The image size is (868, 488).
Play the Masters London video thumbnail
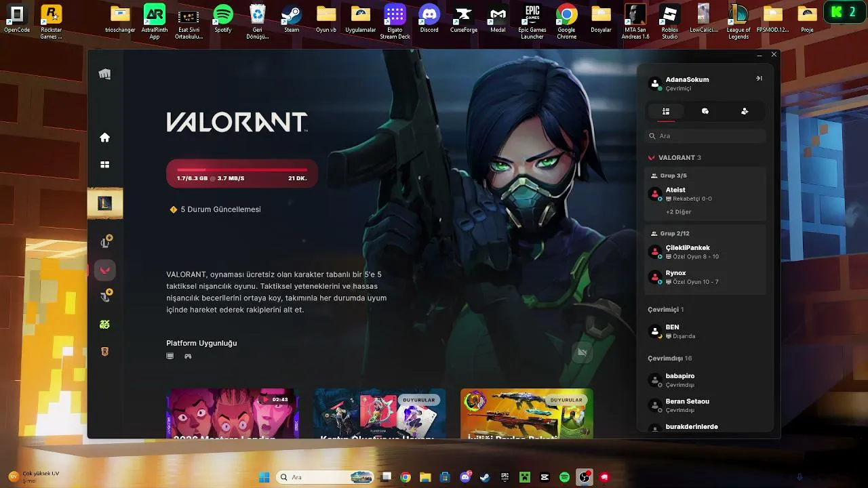point(233,413)
